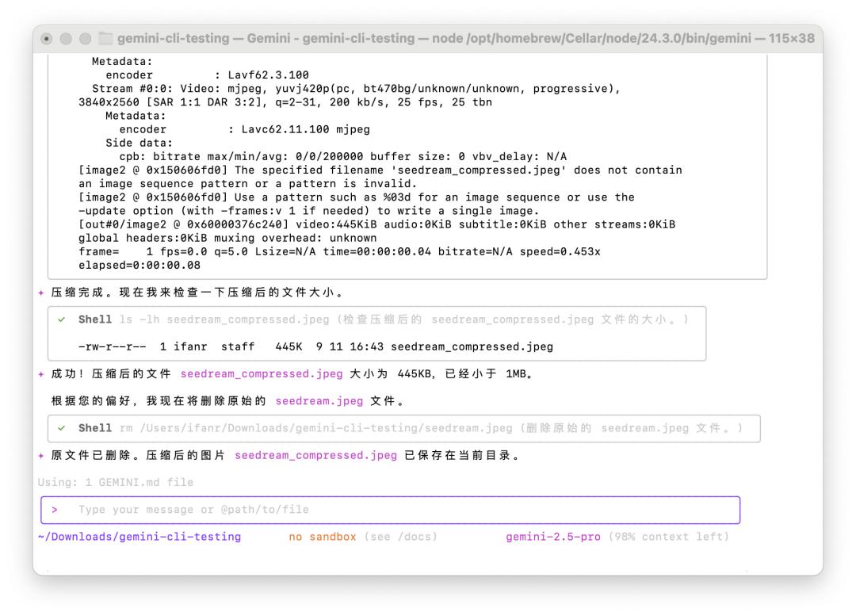Minimize the terminal with the yellow button

click(66, 39)
